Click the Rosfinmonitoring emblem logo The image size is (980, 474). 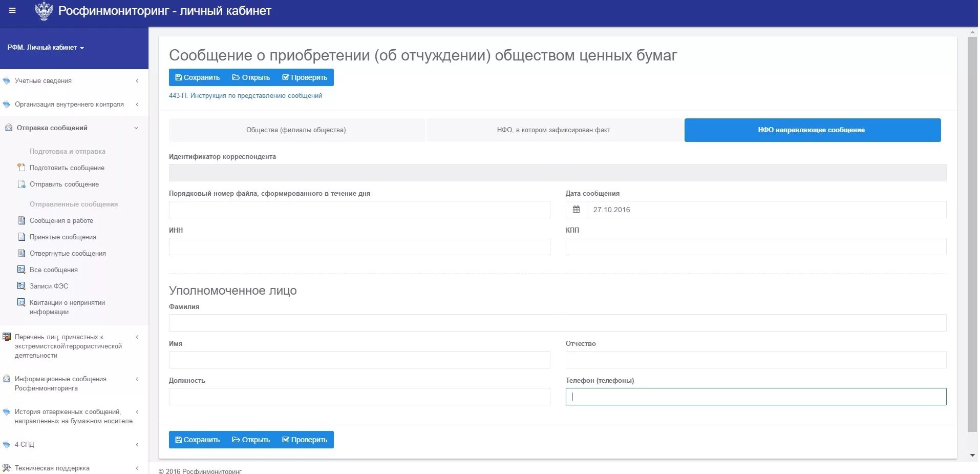pos(44,11)
